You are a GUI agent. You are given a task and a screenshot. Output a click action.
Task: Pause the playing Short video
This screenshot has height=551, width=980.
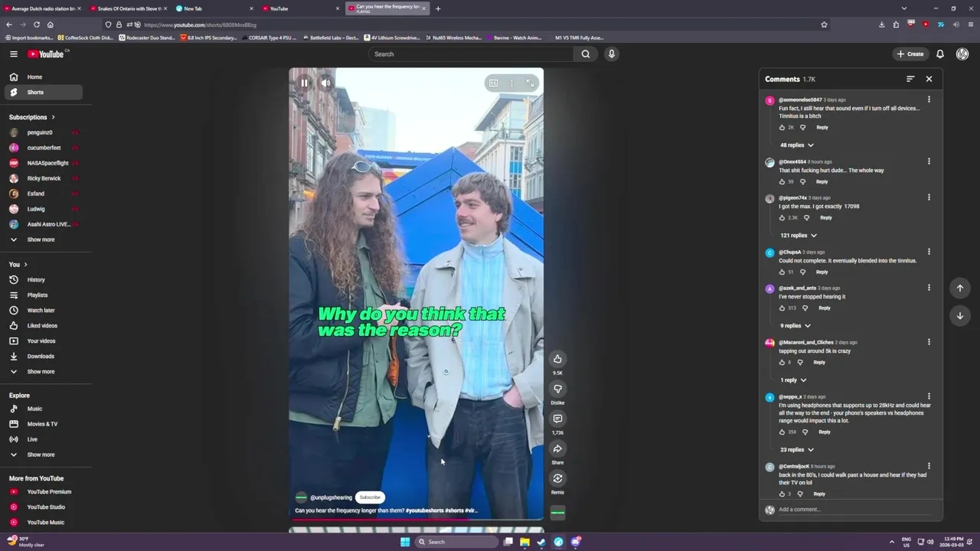coord(304,83)
